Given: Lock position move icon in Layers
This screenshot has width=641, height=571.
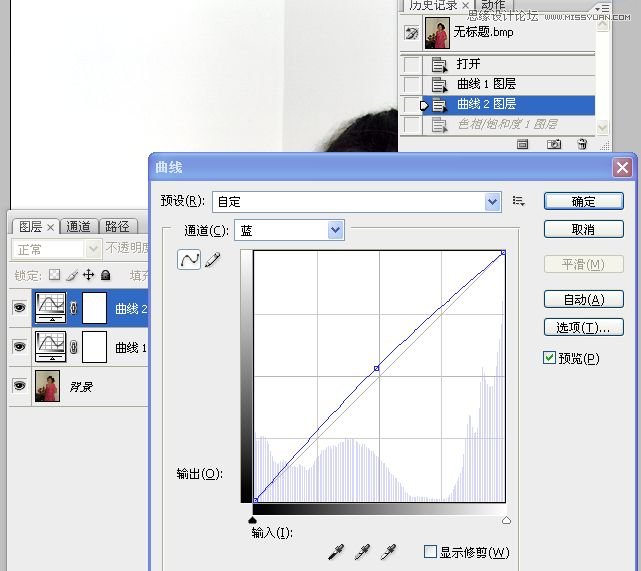Looking at the screenshot, I should tap(88, 275).
